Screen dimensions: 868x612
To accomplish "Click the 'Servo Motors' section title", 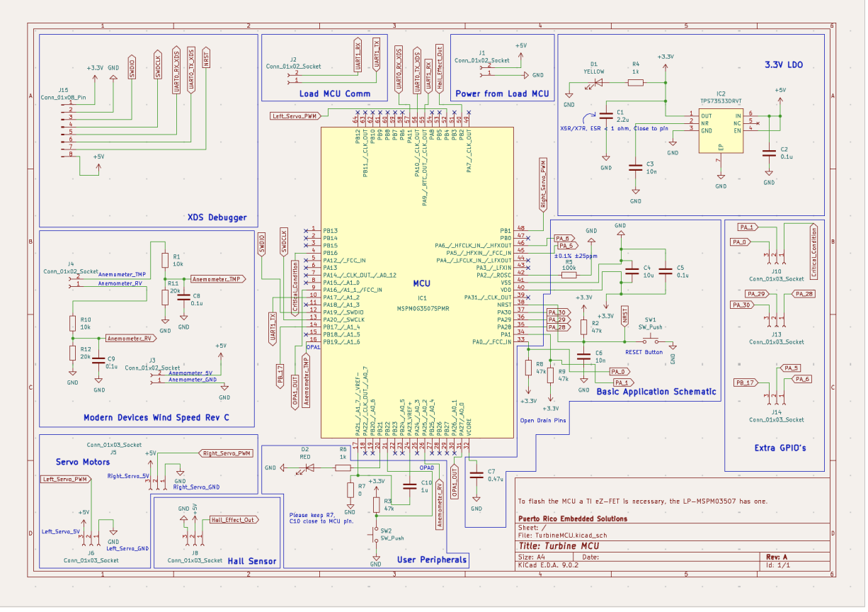I will [83, 462].
